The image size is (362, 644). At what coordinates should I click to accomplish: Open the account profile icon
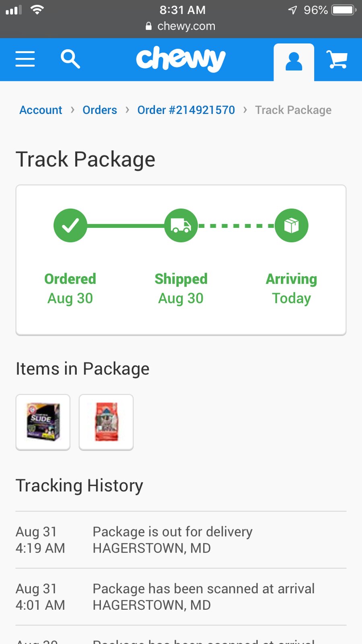(294, 62)
